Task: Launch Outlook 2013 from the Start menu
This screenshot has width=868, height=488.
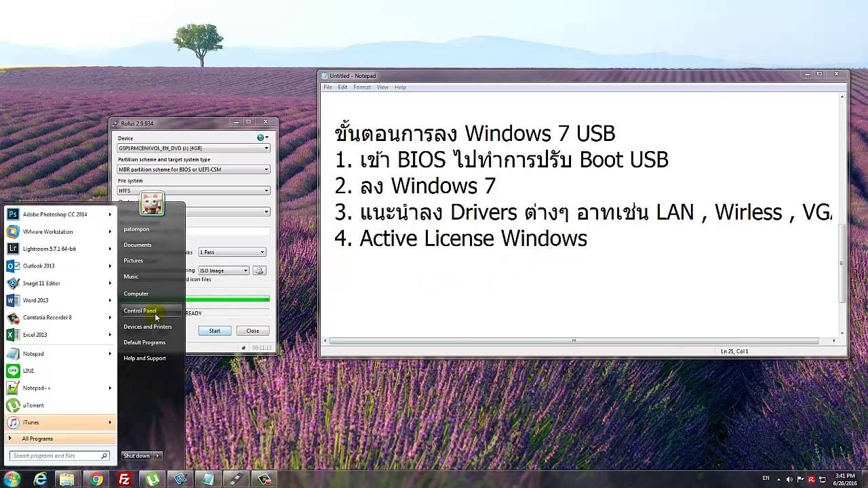Action: [60, 266]
